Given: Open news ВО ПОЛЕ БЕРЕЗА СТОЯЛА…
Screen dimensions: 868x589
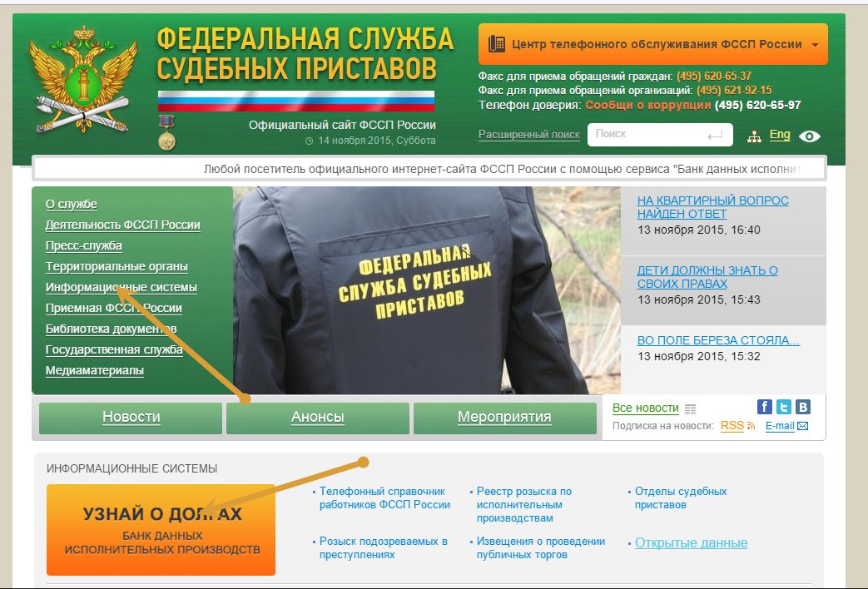Looking at the screenshot, I should point(718,340).
